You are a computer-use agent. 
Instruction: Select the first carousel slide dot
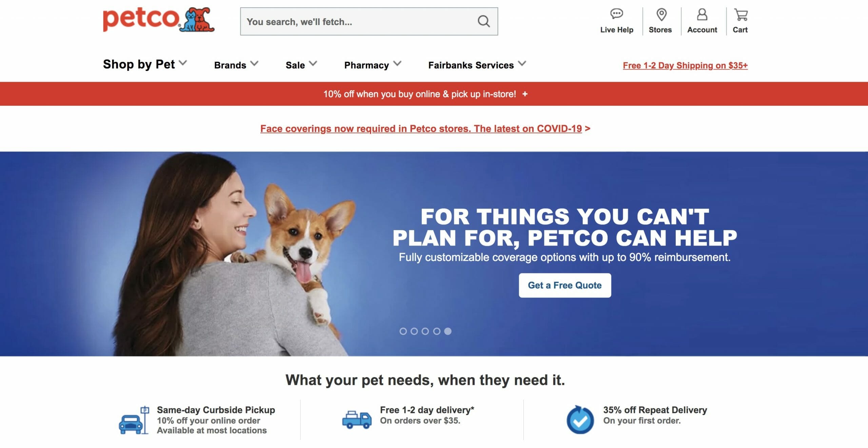tap(403, 331)
